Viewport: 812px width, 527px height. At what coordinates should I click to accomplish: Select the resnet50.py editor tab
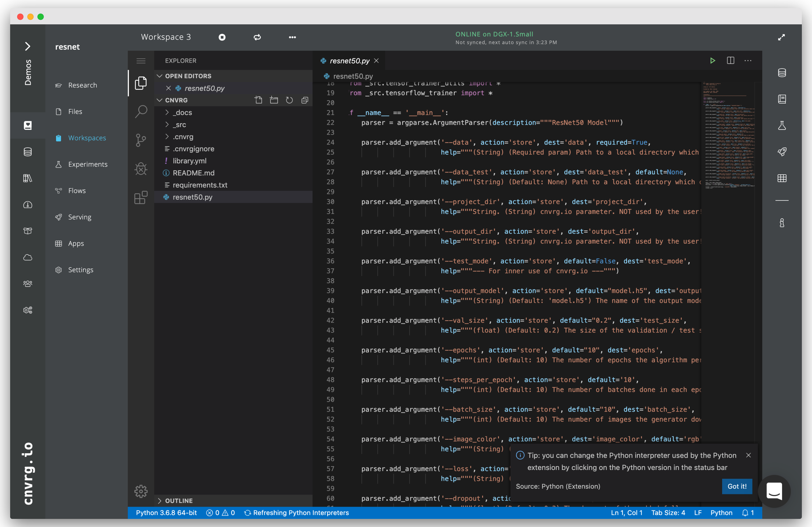[349, 61]
